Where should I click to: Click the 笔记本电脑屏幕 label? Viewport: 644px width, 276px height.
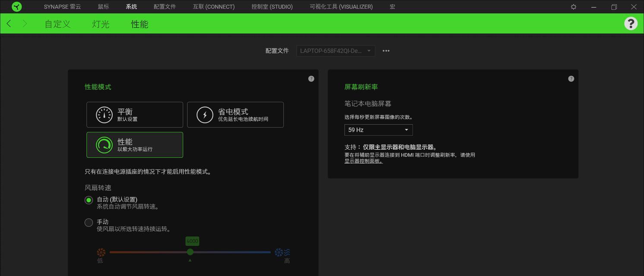[x=368, y=103]
